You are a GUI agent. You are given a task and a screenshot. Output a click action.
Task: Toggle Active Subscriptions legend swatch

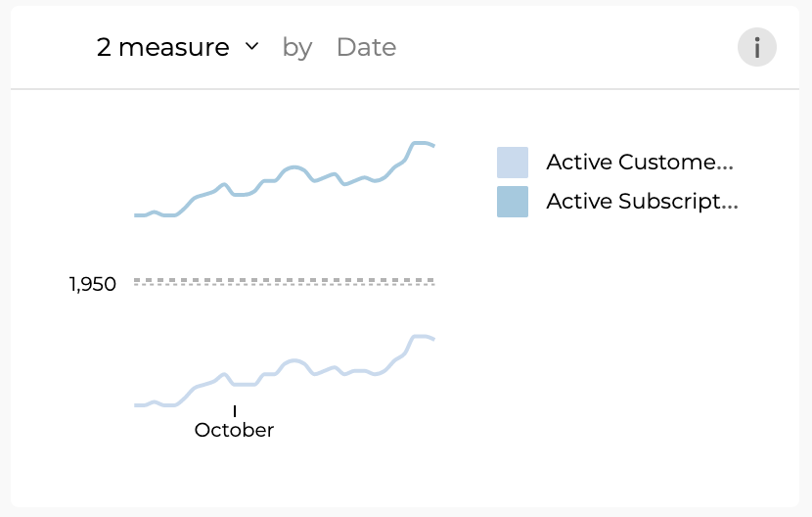click(513, 202)
